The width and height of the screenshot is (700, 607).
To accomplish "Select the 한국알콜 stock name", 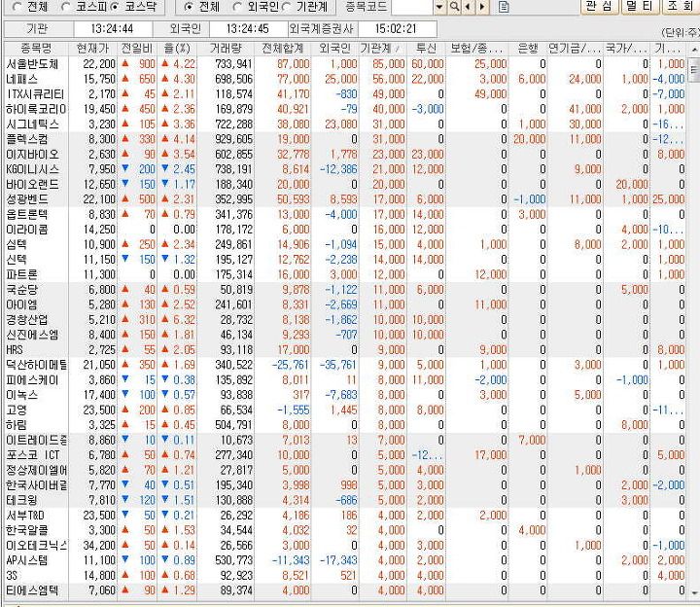I will 27,530.
